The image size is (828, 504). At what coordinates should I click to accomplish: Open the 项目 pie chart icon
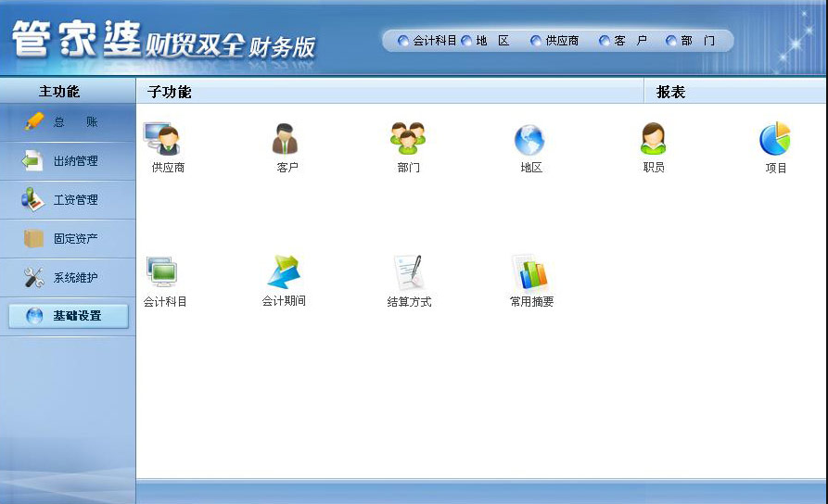[774, 139]
